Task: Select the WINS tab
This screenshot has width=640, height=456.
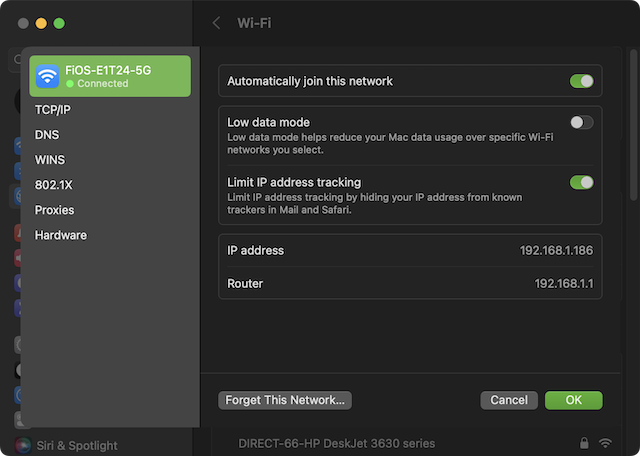Action: pos(50,159)
